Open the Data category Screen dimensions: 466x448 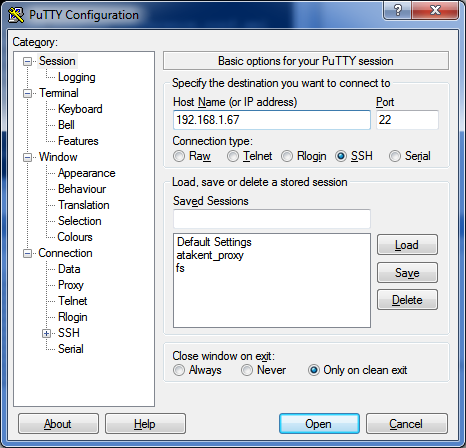69,269
